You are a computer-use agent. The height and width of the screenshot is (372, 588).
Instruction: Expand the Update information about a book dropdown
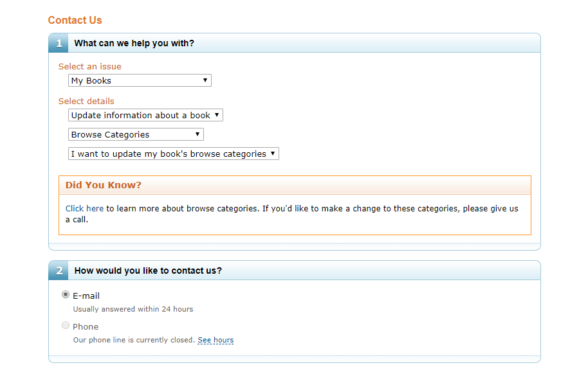coord(145,116)
